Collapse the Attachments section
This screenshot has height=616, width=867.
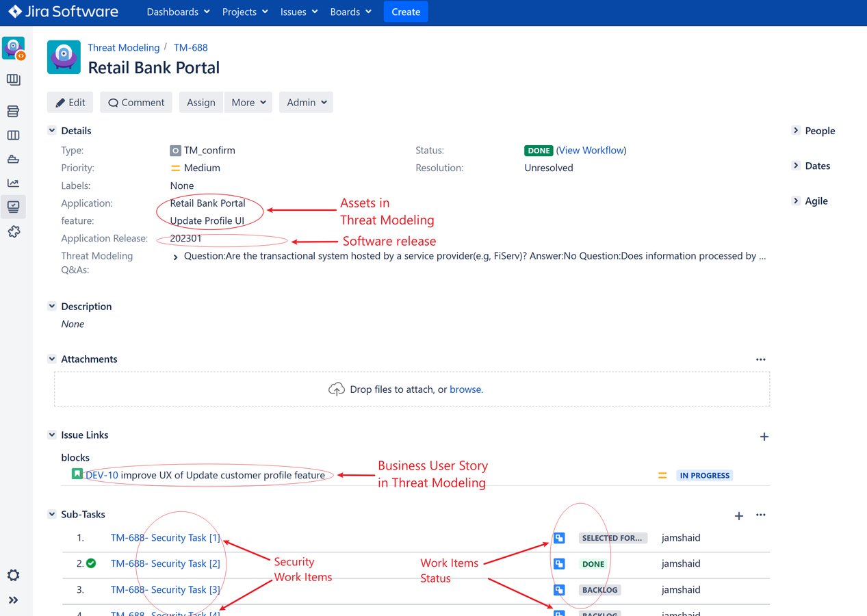[52, 359]
